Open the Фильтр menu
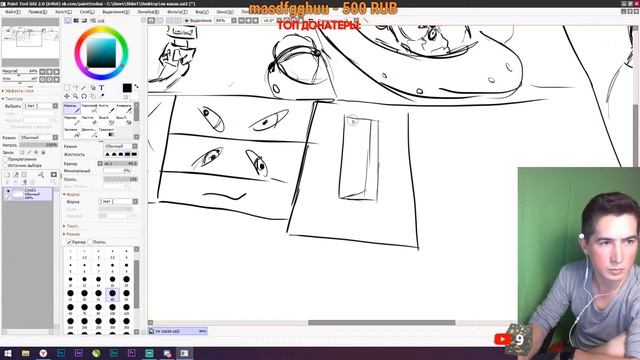 pos(177,12)
